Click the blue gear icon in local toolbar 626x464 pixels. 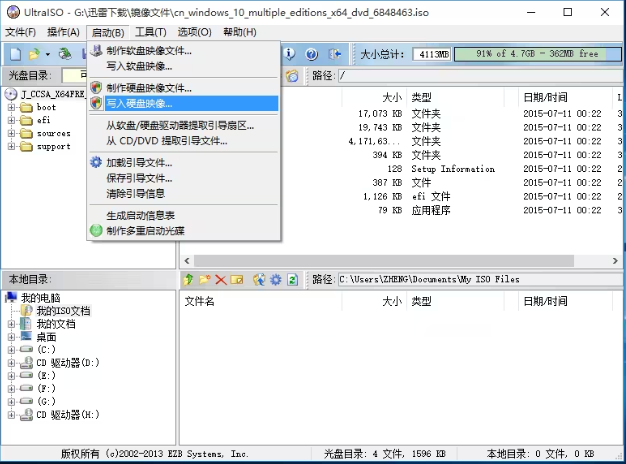[x=275, y=280]
